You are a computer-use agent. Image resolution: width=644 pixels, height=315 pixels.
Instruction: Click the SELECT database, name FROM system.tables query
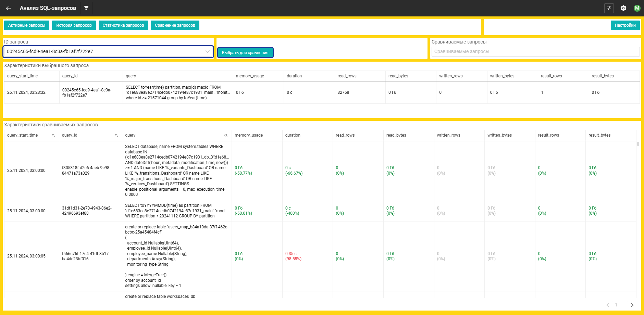pyautogui.click(x=176, y=171)
